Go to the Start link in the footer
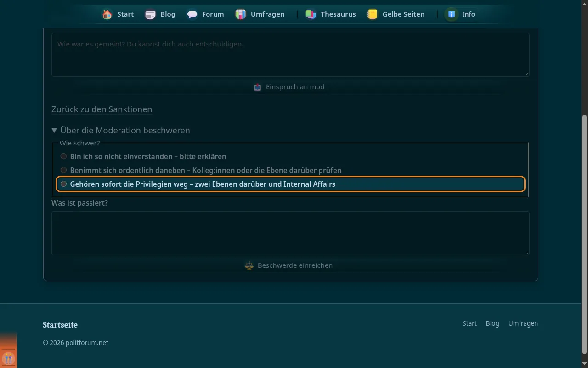 [x=469, y=323]
